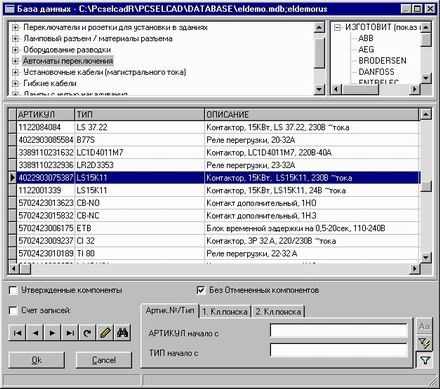Collapse the ИЗГОТОВИТ manufacturer tree
The image size is (440, 389).
tap(337, 27)
